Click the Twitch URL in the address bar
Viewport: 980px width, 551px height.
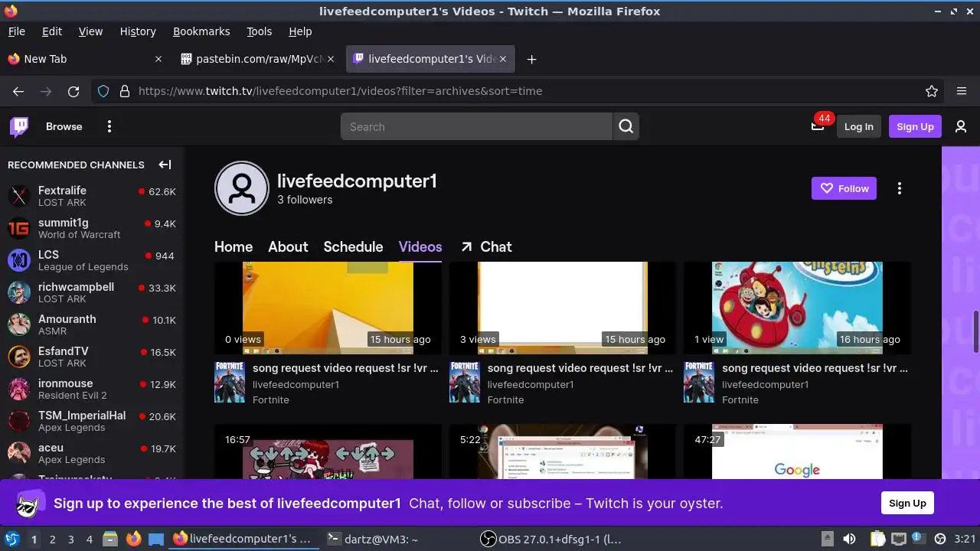coord(340,91)
